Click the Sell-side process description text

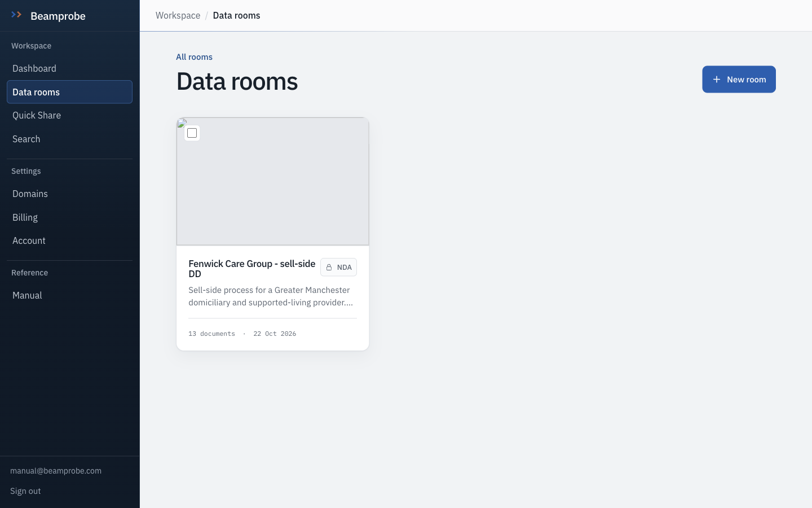(271, 296)
